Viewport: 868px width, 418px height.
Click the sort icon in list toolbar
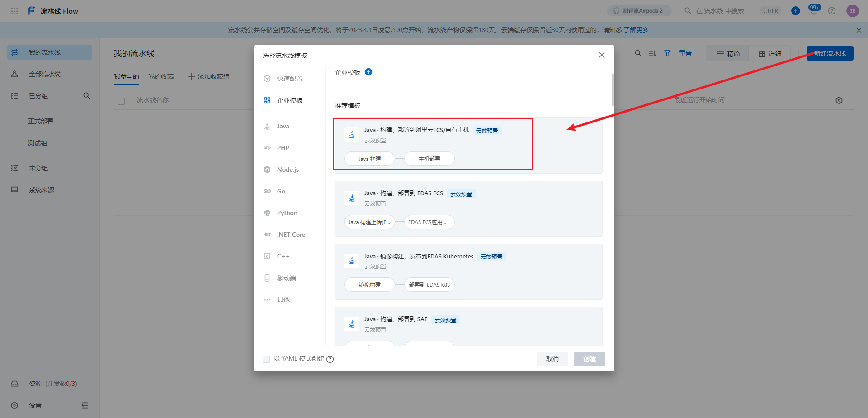652,53
